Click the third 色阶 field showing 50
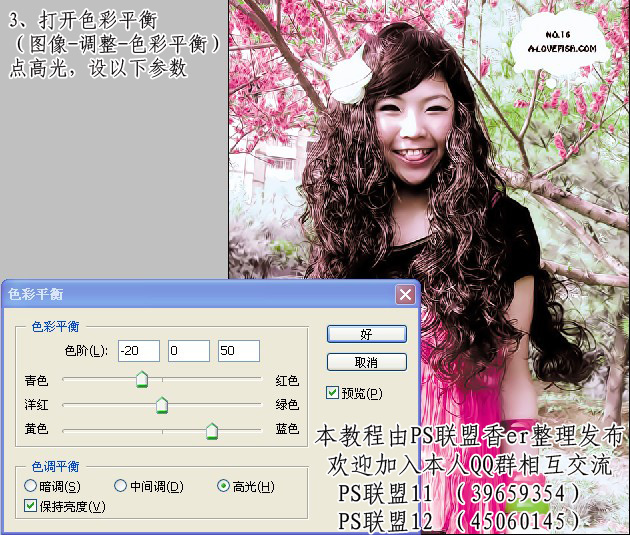Image resolution: width=630 pixels, height=535 pixels. point(238,351)
